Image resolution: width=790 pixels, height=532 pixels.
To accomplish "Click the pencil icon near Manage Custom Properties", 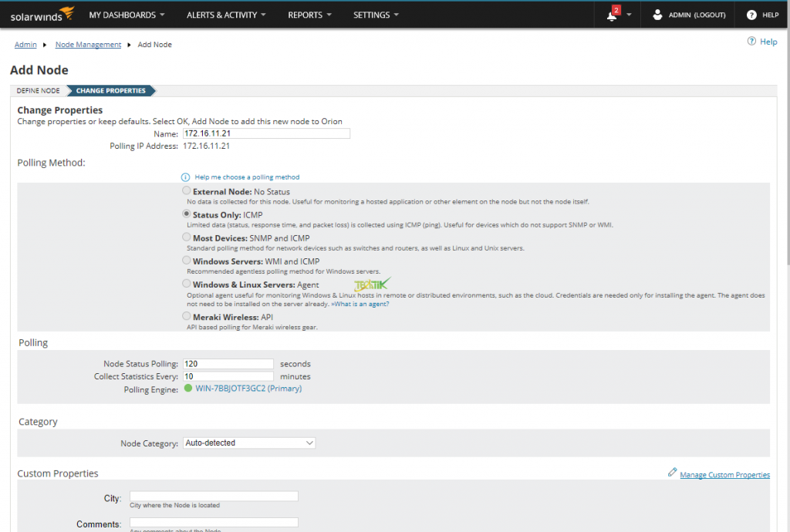I will [673, 474].
